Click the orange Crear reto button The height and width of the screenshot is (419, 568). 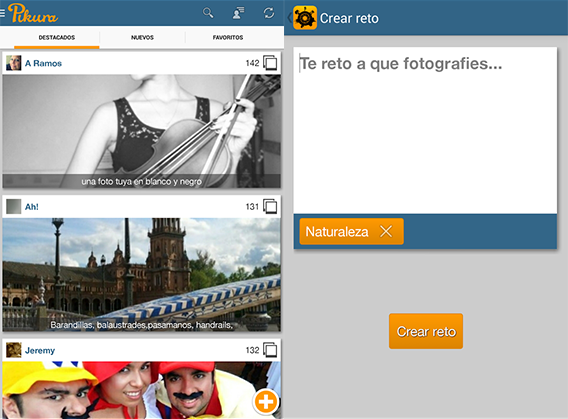coord(426,331)
